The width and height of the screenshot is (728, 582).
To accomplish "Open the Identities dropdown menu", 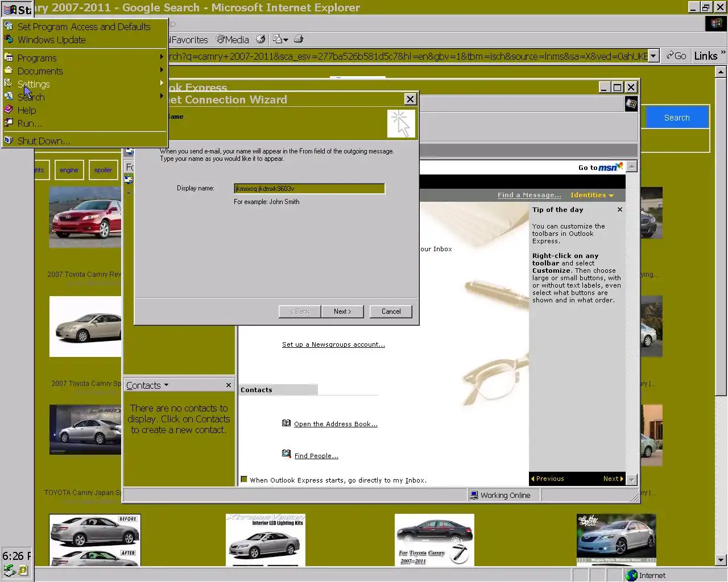I will 592,195.
